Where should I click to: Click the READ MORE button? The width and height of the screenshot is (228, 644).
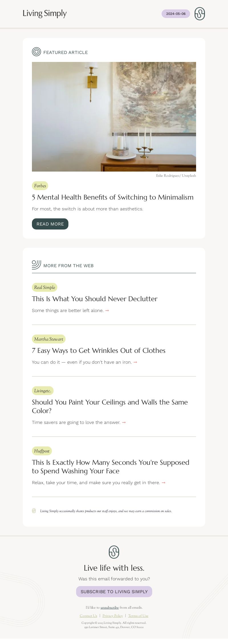pos(50,224)
